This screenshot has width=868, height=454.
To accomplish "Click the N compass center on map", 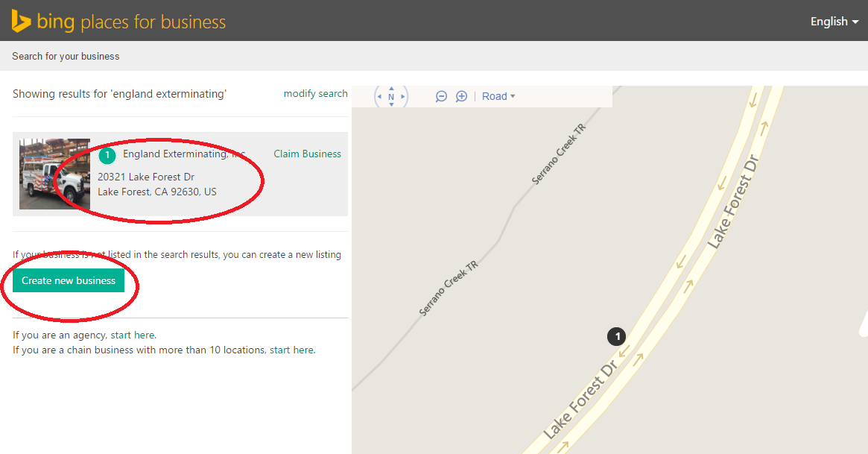I will coord(391,96).
